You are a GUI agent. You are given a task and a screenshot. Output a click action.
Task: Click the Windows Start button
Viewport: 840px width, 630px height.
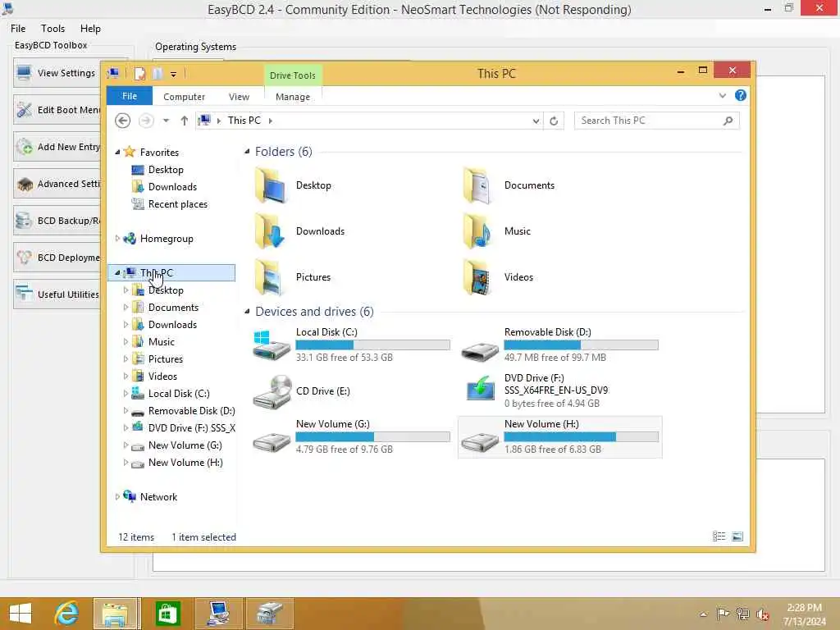[x=21, y=614]
